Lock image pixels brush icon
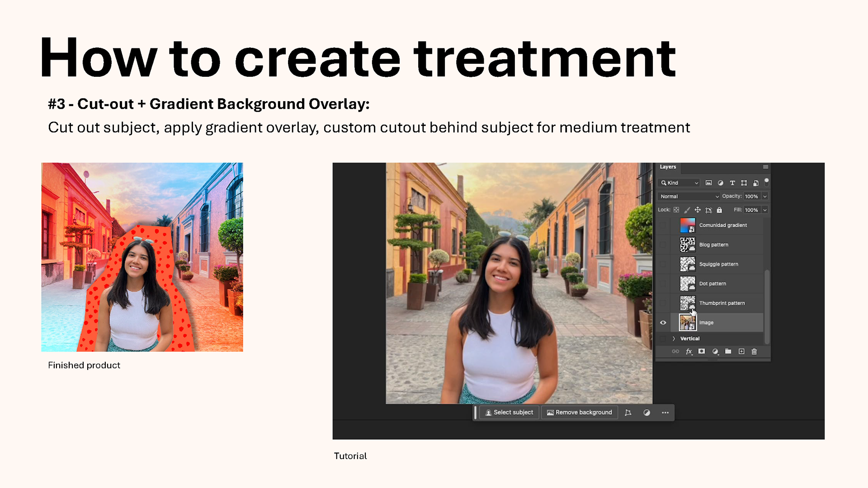The image size is (868, 488). coord(687,210)
